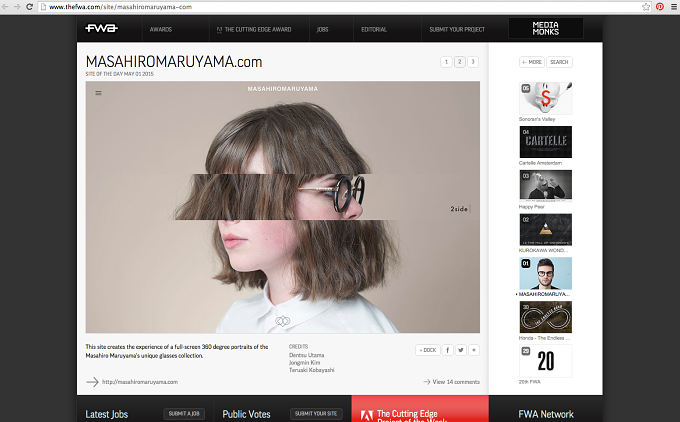The width and height of the screenshot is (680, 422).
Task: Click the Public Votes heading
Action: point(246,414)
